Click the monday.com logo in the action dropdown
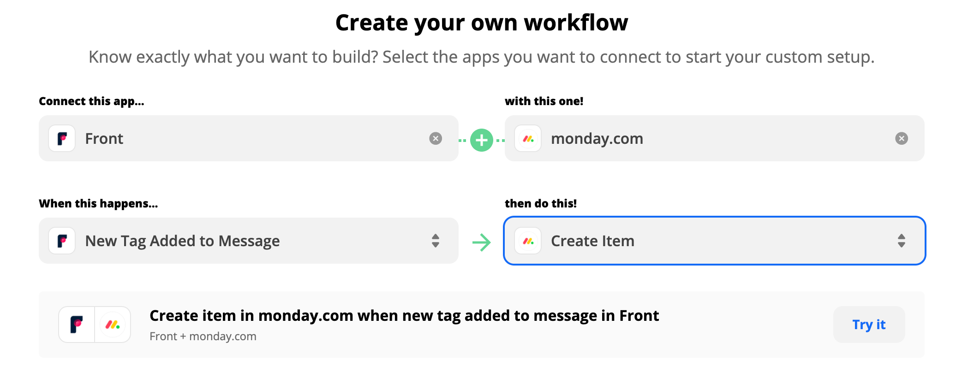The height and width of the screenshot is (378, 980). (x=528, y=241)
